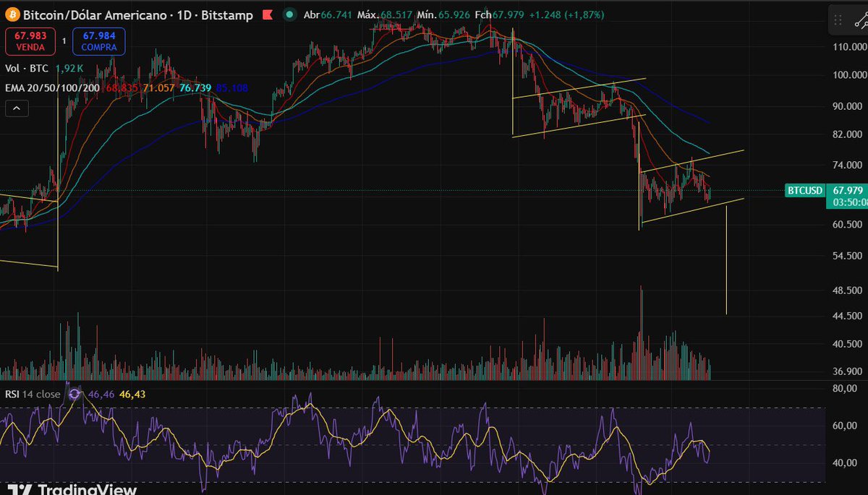Click the BTCUSD price scale label
Screen dimensions: 868x495
(x=806, y=191)
